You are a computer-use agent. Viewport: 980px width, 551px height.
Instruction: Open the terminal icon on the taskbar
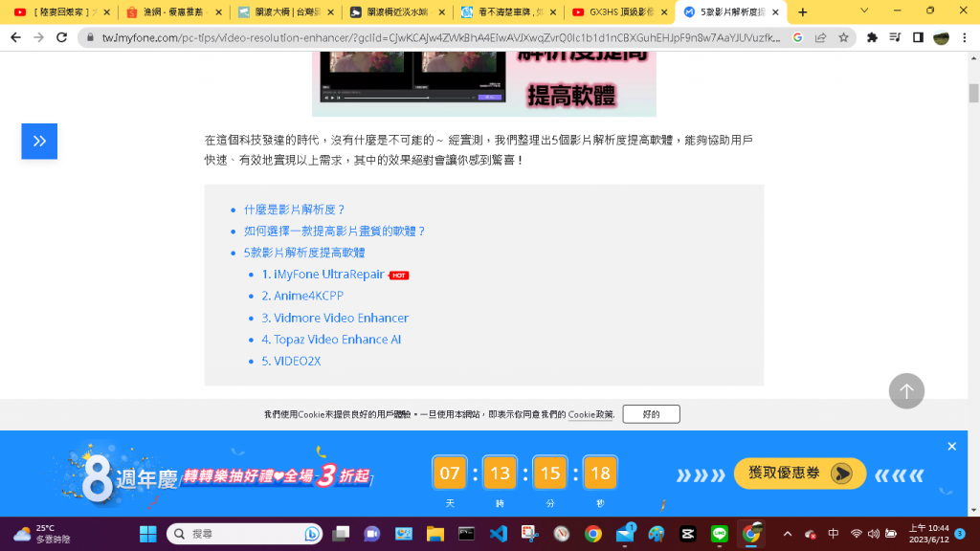pyautogui.click(x=466, y=534)
